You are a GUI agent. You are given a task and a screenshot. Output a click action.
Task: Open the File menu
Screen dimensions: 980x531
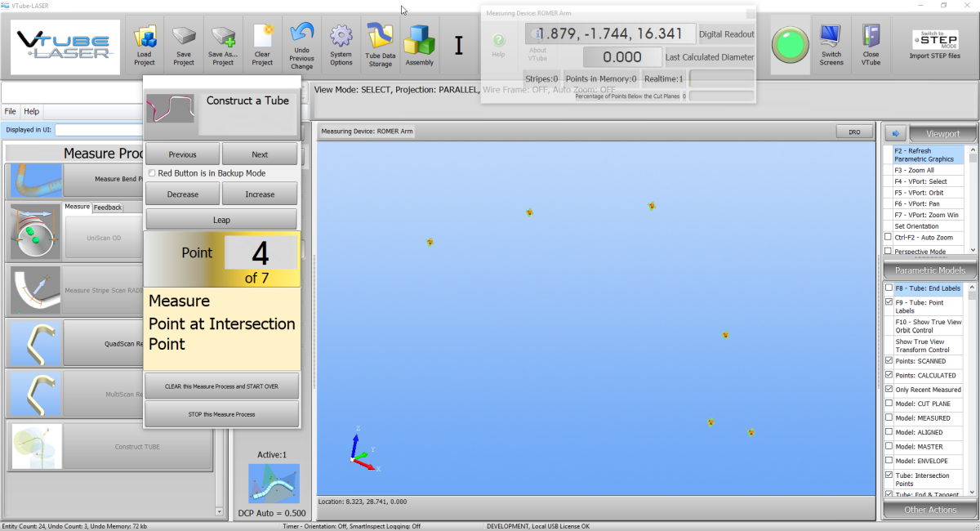11,112
